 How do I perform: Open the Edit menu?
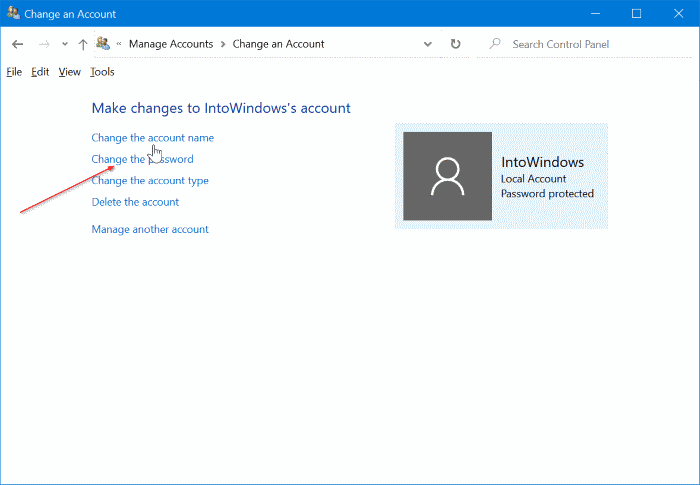pyautogui.click(x=40, y=72)
